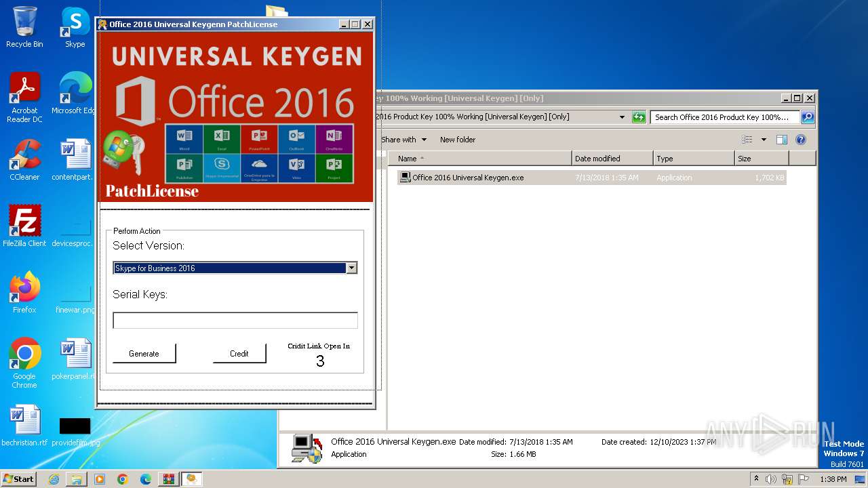Open the network tray icon

787,479
